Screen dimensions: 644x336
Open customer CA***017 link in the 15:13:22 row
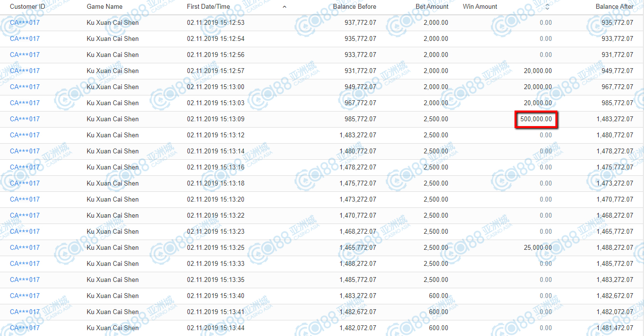click(x=25, y=215)
